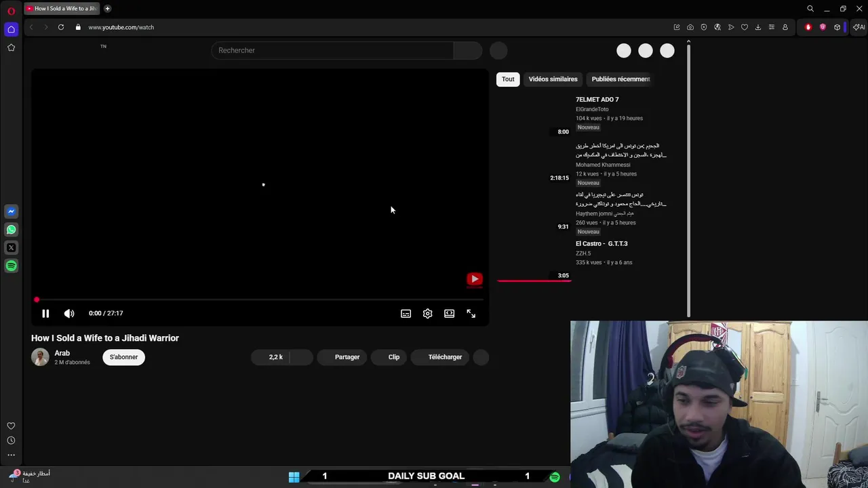This screenshot has width=868, height=488.
Task: Open browsing history clock in sidebar
Action: click(11, 441)
